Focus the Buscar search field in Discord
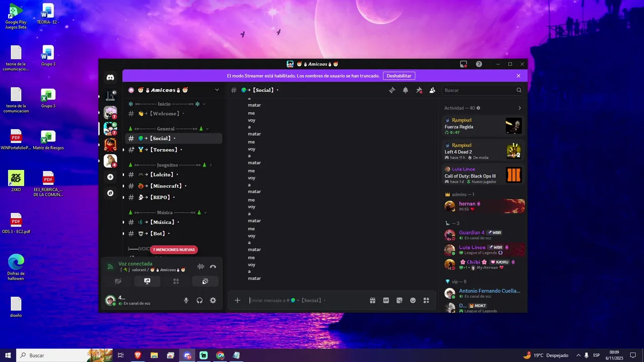 483,90
